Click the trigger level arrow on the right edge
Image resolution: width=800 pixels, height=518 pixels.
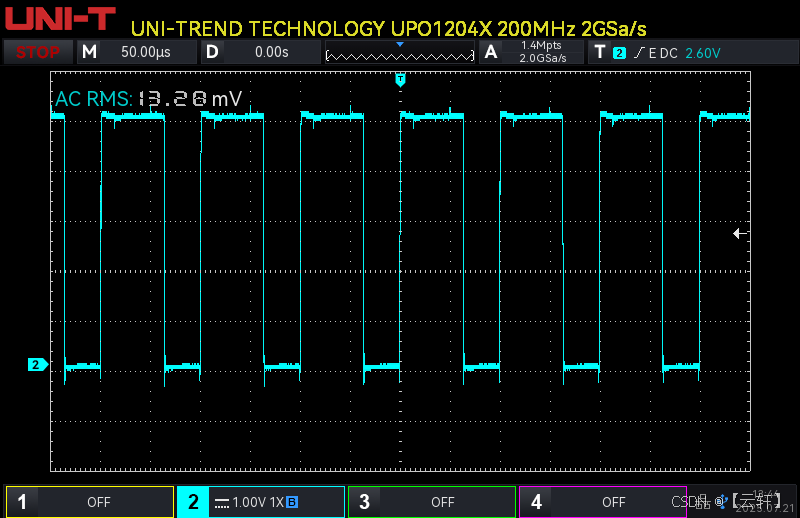pyautogui.click(x=740, y=233)
